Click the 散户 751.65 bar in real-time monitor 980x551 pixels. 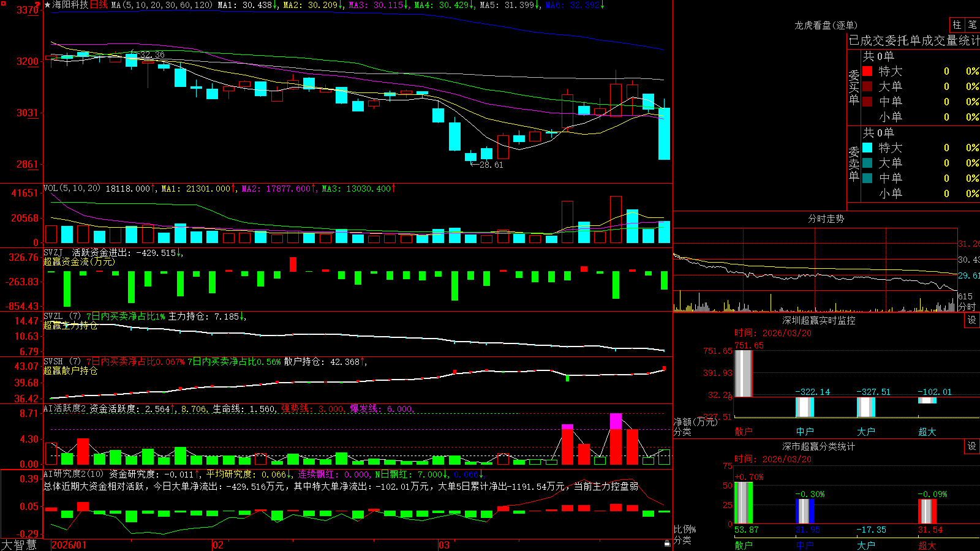744,373
